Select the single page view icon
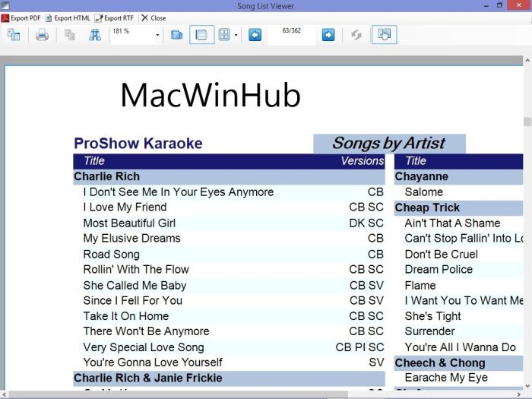 click(x=177, y=35)
